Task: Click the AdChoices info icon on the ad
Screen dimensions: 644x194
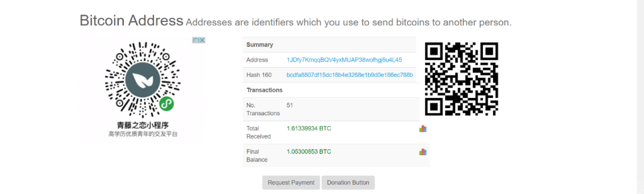Action: [196, 40]
